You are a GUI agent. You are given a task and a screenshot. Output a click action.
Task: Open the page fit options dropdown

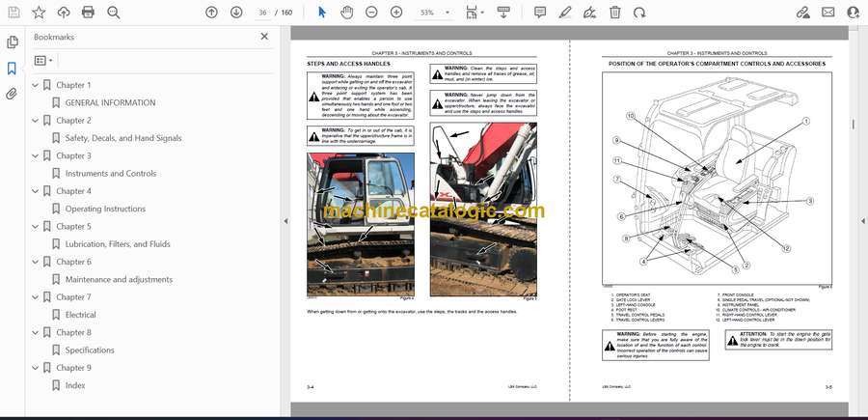click(x=475, y=13)
